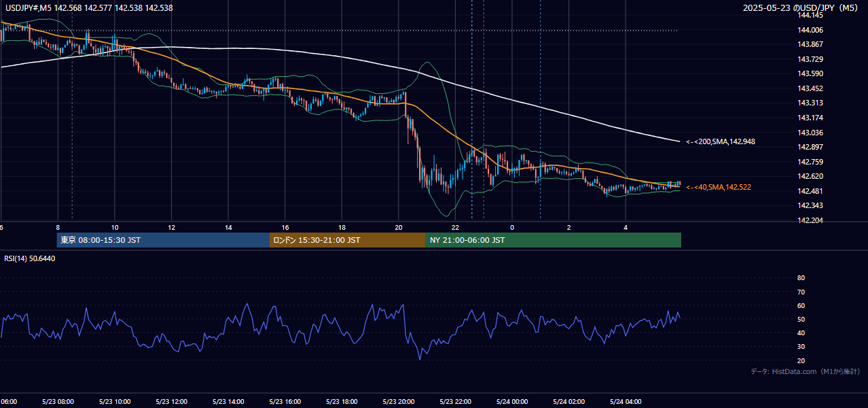Click the 2025-05-23 USD/JPY (M5) chart title
The width and height of the screenshot is (868, 408).
pyautogui.click(x=801, y=8)
